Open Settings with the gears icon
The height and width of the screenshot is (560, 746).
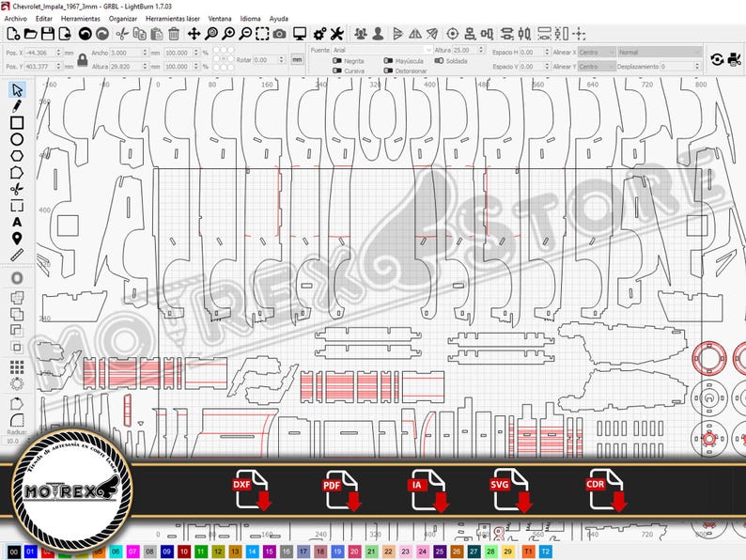coord(319,34)
